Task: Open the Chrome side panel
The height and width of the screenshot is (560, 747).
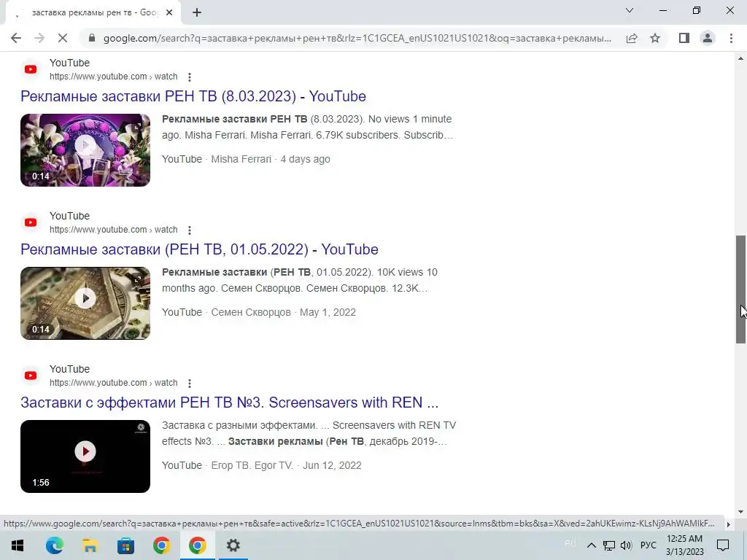Action: (684, 38)
